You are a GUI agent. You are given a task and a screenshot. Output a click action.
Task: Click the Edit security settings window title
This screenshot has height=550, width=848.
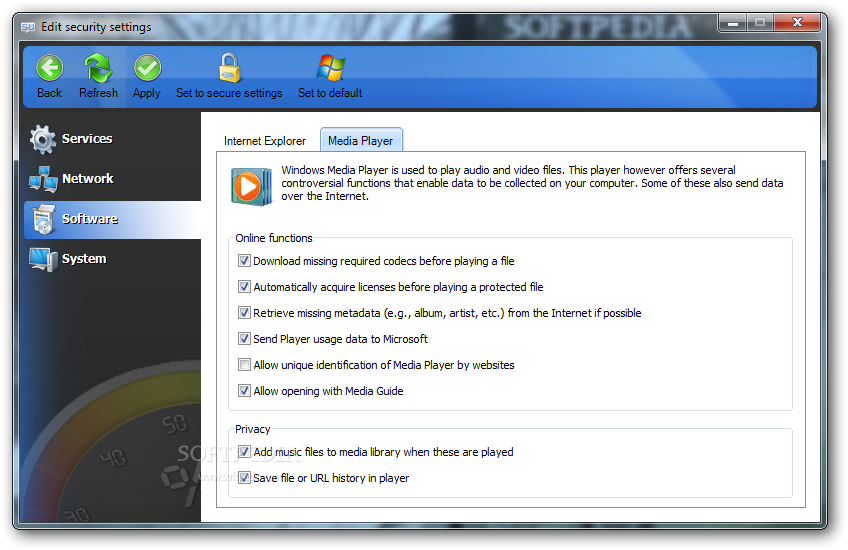pyautogui.click(x=96, y=27)
